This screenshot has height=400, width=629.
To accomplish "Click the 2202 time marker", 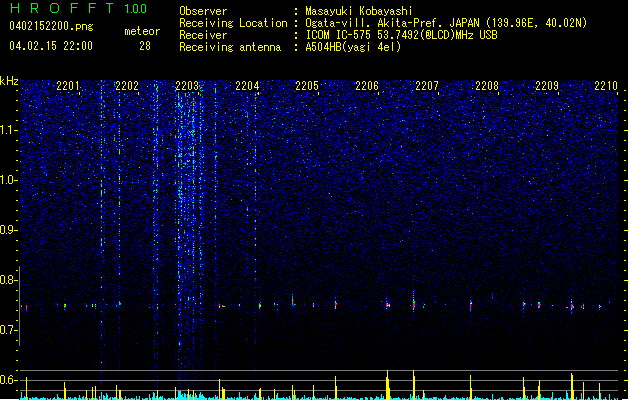I will pos(127,86).
